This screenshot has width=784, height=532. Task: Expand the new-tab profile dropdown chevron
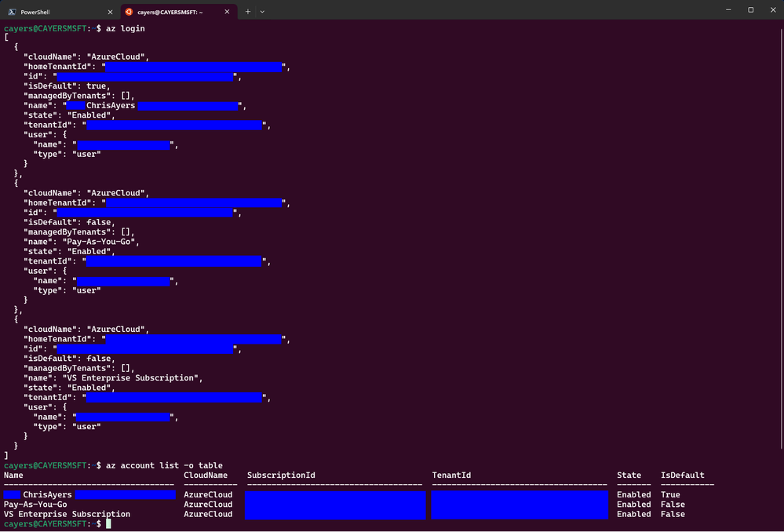262,12
